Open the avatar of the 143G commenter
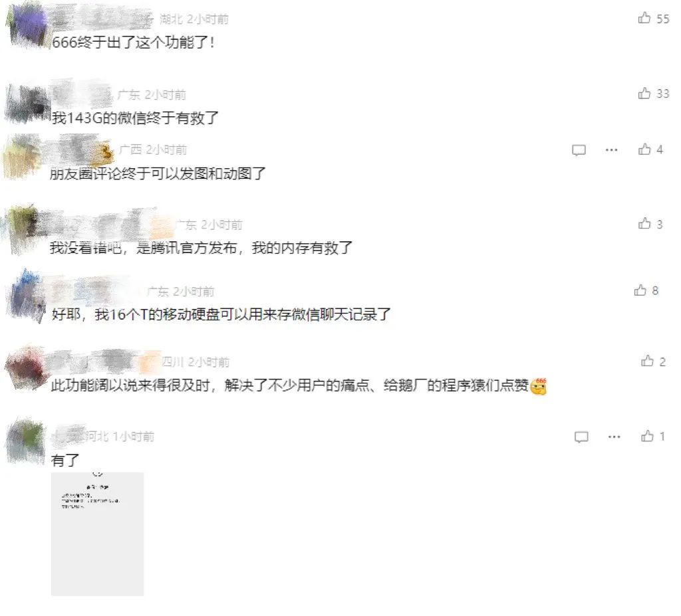Screen dimensions: 681x616 coord(26,104)
